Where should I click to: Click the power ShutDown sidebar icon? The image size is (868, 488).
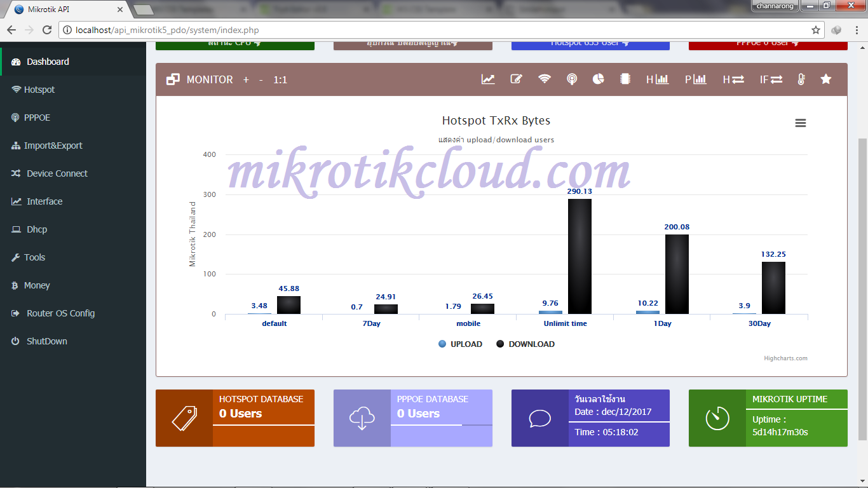[15, 341]
